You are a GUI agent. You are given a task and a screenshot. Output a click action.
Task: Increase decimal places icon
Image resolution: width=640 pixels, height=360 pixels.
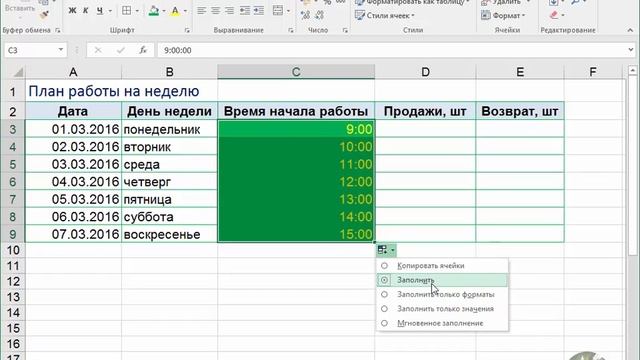click(x=305, y=15)
